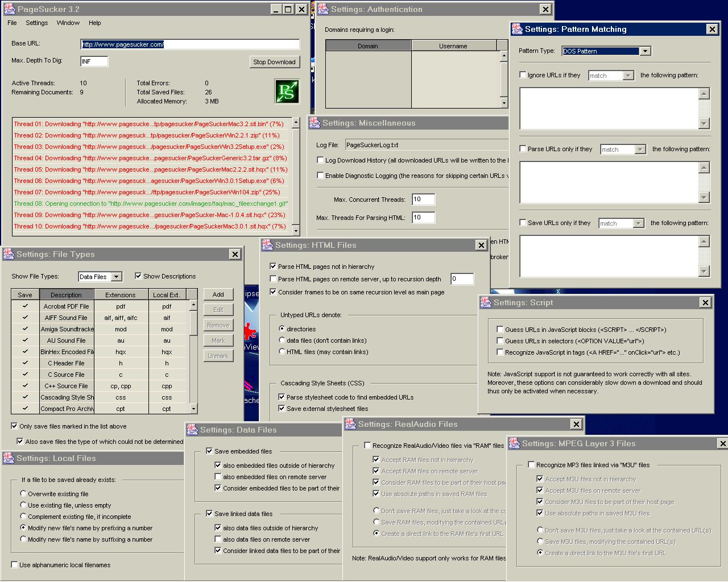Image resolution: width=728 pixels, height=582 pixels.
Task: Click the Settings: Data Files window icon
Action: 192,430
